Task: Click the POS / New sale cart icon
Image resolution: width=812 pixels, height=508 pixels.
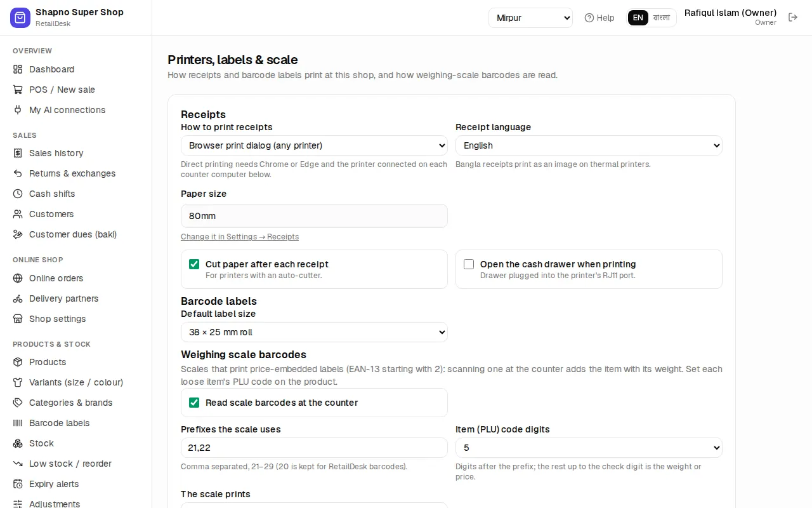Action: pyautogui.click(x=18, y=90)
